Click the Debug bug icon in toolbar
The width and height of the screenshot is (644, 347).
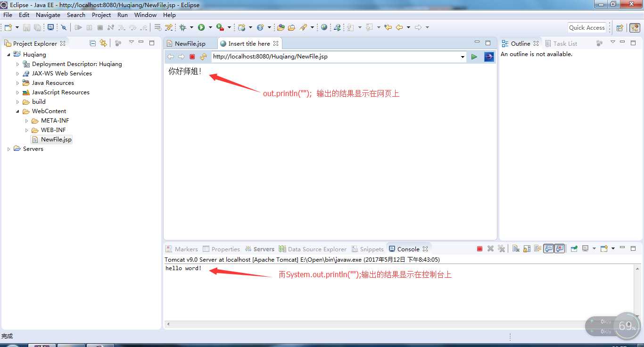(x=182, y=27)
